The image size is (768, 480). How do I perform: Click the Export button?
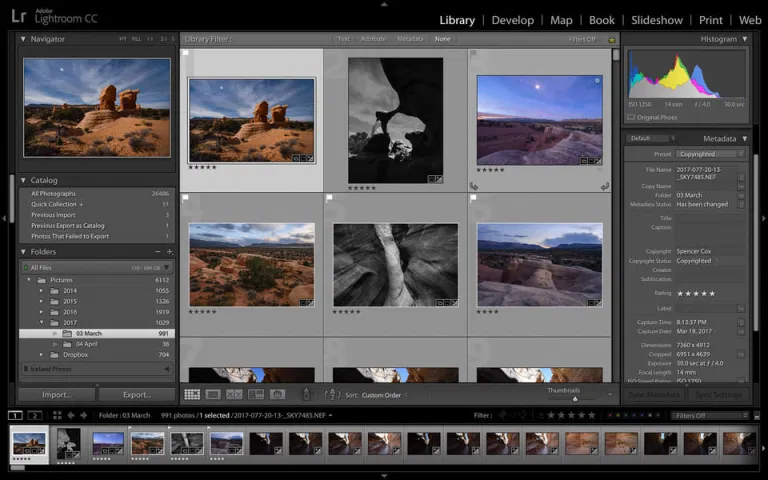click(x=137, y=395)
